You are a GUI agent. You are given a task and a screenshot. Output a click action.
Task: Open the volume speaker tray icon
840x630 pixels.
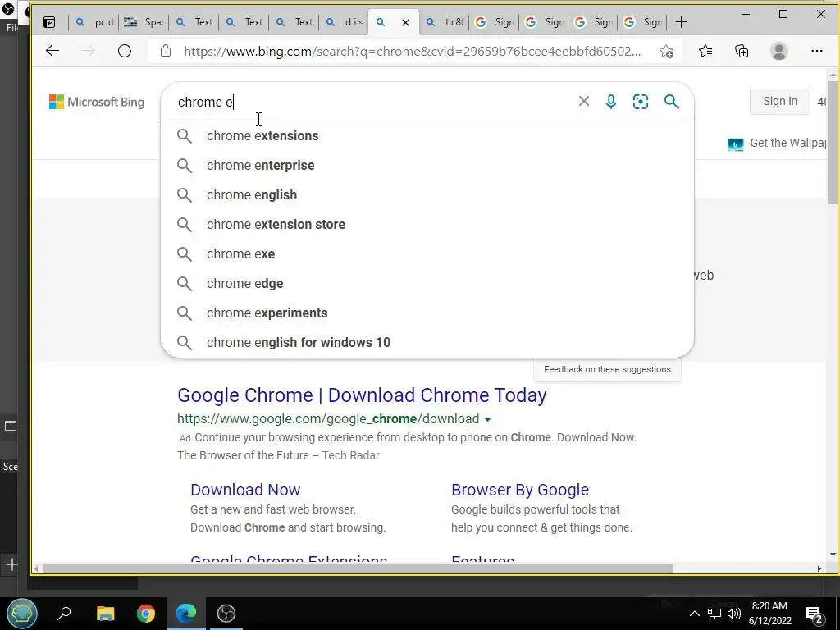coord(734,614)
